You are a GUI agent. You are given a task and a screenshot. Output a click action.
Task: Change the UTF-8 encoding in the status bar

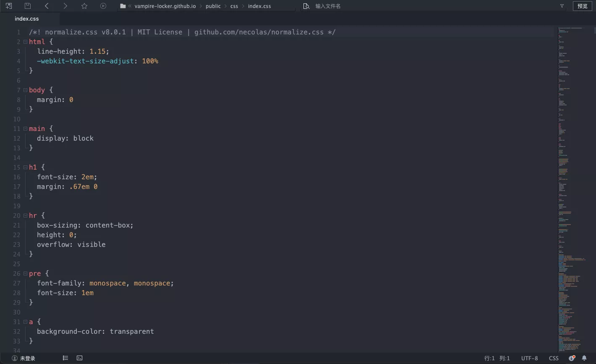point(529,358)
